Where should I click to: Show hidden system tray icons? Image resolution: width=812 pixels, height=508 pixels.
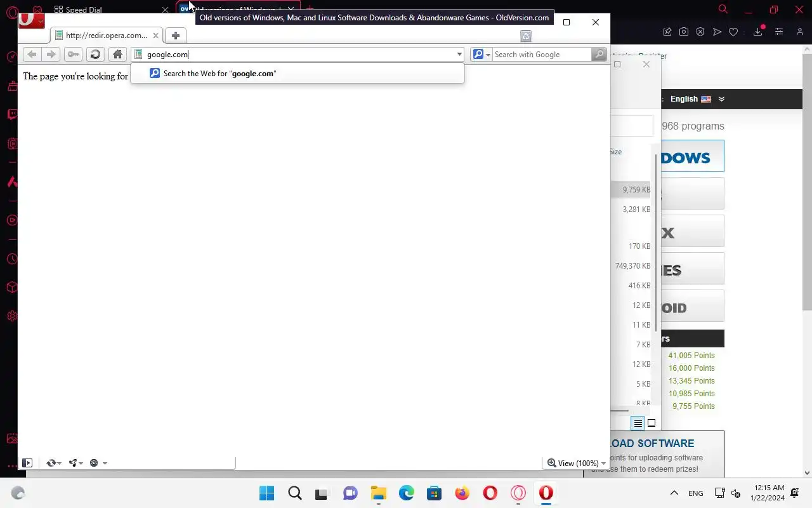674,493
